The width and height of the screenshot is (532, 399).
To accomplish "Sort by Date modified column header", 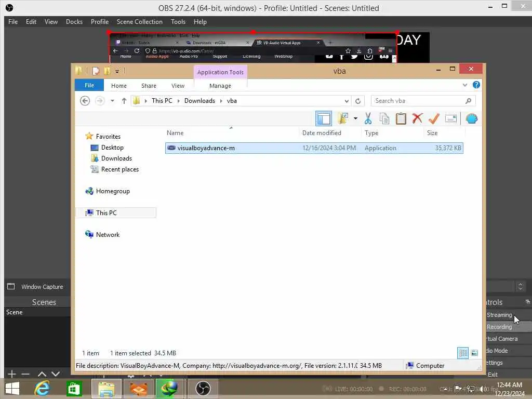I will (322, 133).
